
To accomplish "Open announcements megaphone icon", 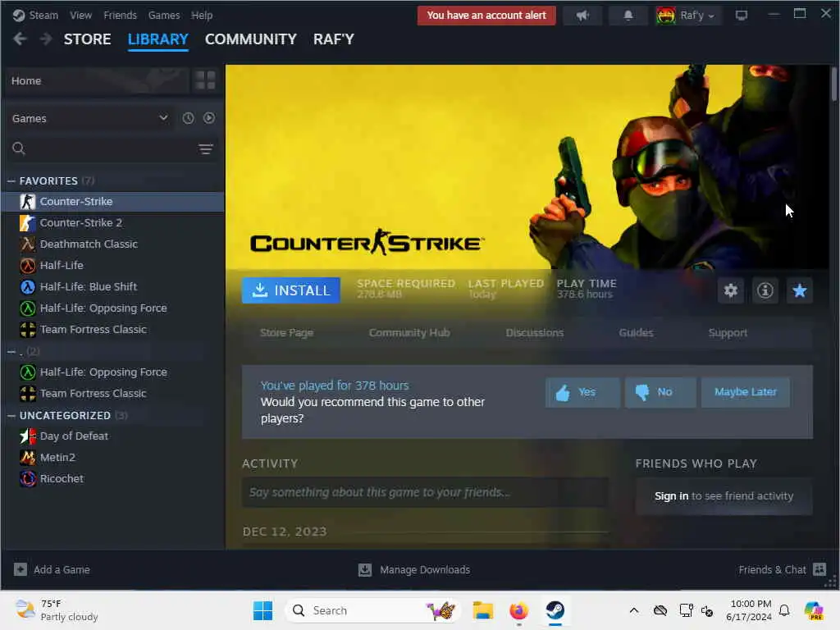I will [x=582, y=16].
